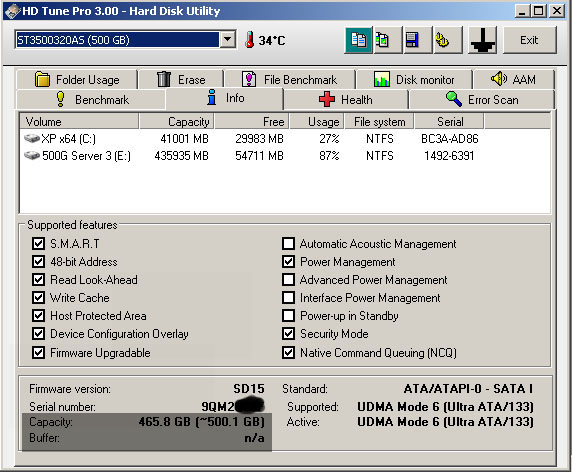Viewport: 572px width, 472px height.
Task: Click the save floppy disk icon
Action: pyautogui.click(x=418, y=40)
